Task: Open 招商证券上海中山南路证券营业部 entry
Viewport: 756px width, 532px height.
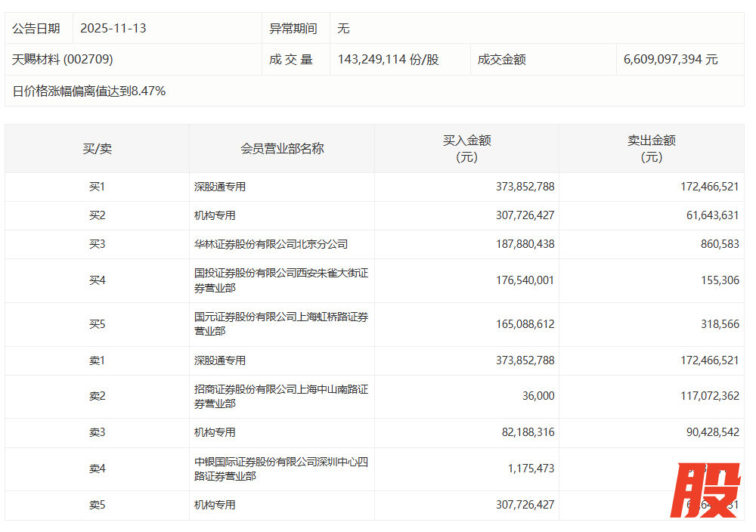Action: (280, 397)
